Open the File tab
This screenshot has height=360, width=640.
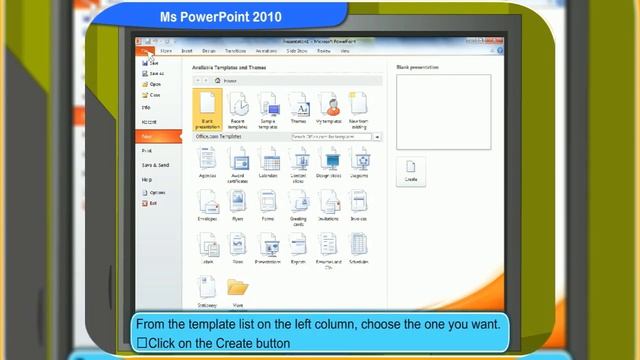[145, 51]
